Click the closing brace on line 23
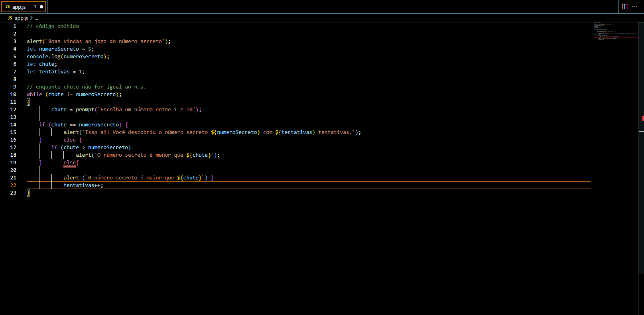 tap(28, 193)
